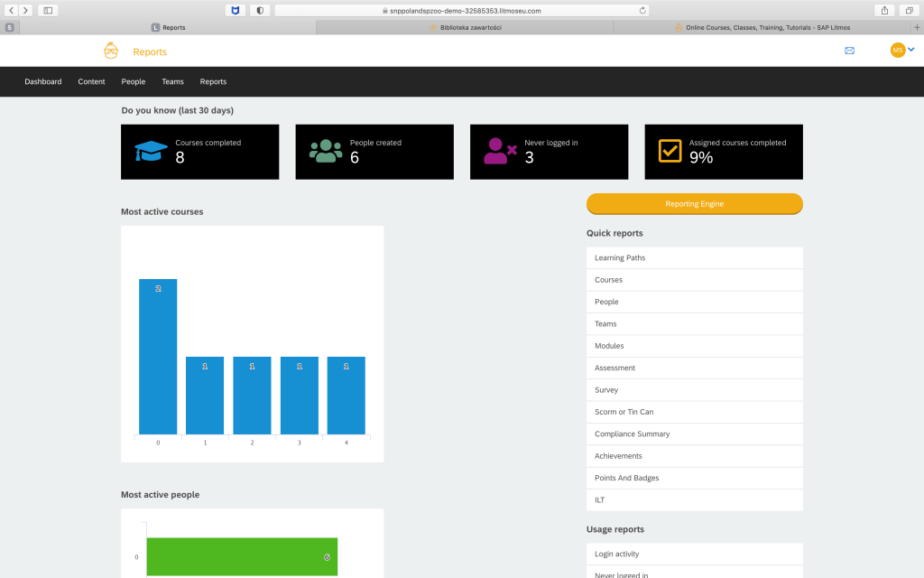Click the address bar URL field
924x578 pixels.
click(462, 10)
